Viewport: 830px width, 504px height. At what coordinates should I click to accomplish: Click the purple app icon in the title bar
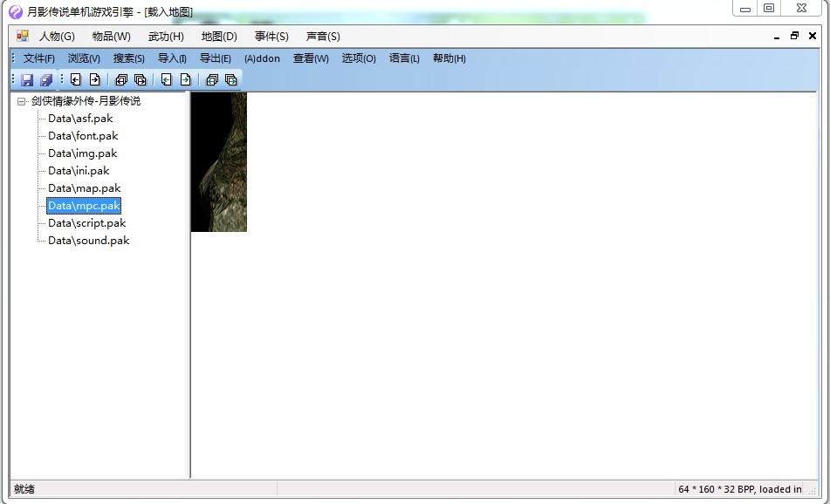click(16, 11)
